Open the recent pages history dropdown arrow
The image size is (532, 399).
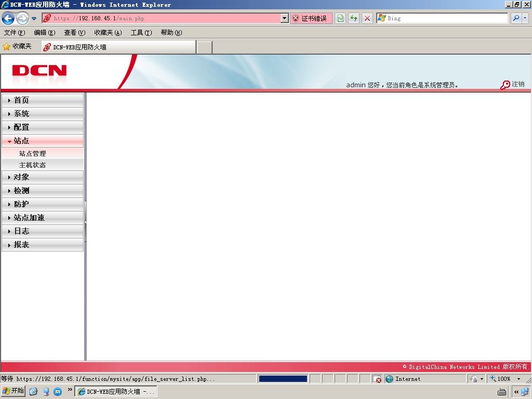34,19
